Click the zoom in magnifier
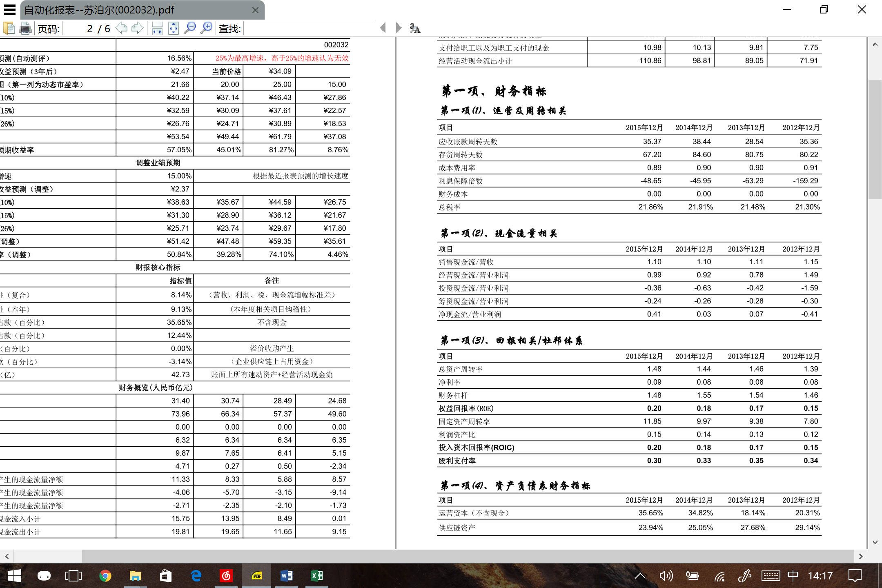Screen dimensions: 882x588 [x=207, y=28]
